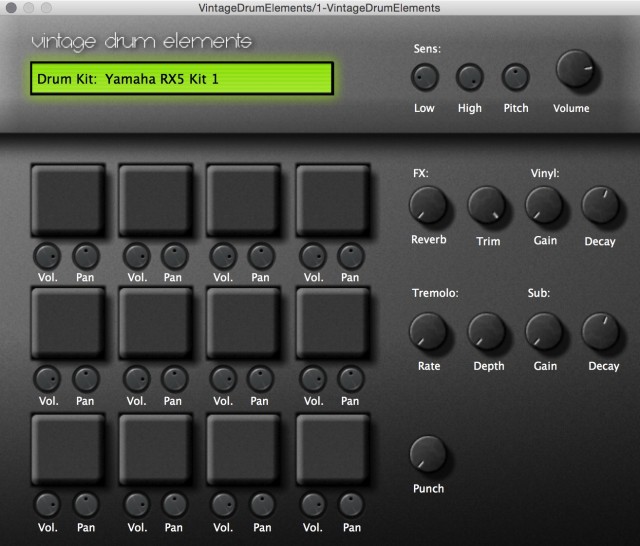Viewport: 640px width, 546px height.
Task: Click the Tremolo Rate knob
Action: [428, 330]
